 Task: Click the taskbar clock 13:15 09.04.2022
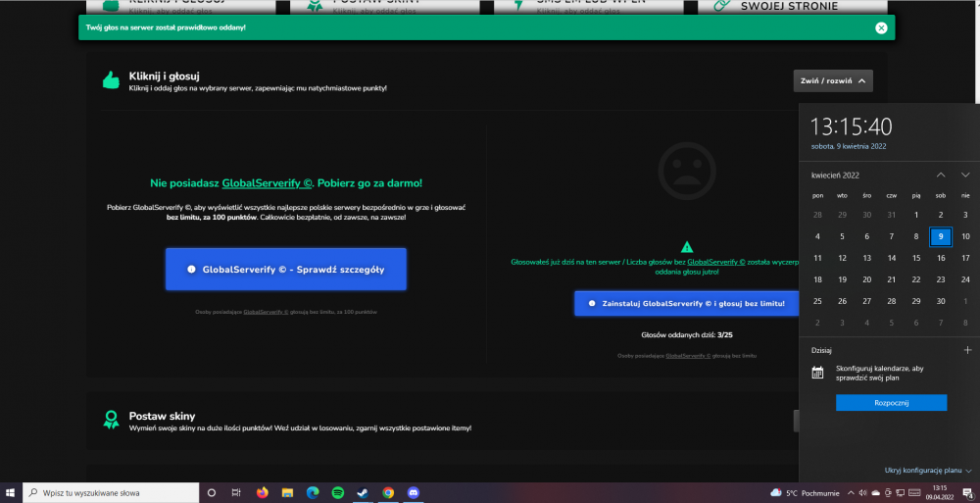940,493
